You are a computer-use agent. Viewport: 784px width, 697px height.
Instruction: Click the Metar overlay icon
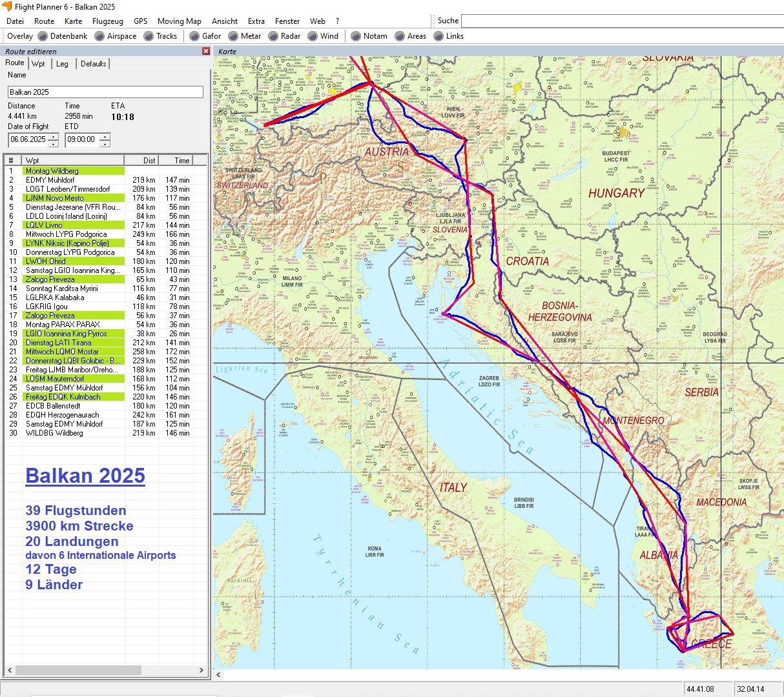tap(233, 36)
